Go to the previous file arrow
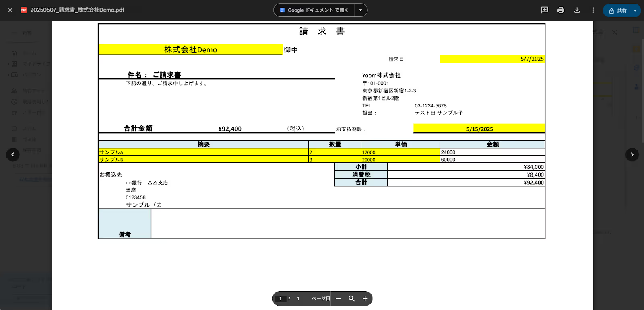The image size is (644, 310). [13, 154]
